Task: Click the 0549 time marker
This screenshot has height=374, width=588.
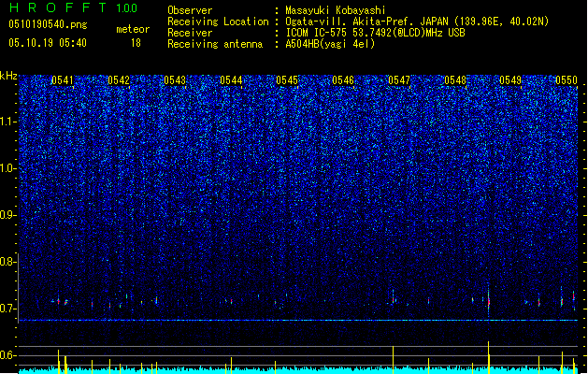Action: (x=510, y=80)
